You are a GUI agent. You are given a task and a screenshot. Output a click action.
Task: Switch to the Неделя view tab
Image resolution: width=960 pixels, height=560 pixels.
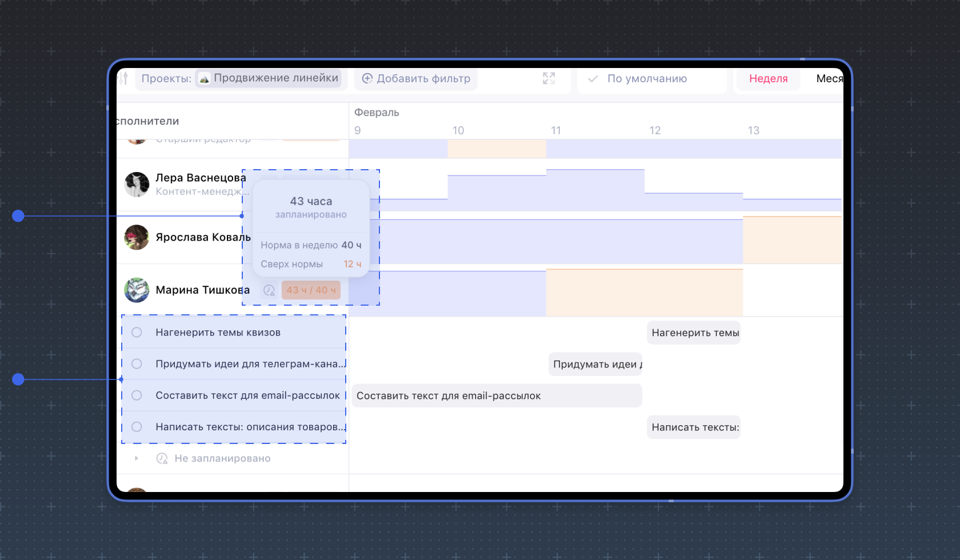(768, 78)
